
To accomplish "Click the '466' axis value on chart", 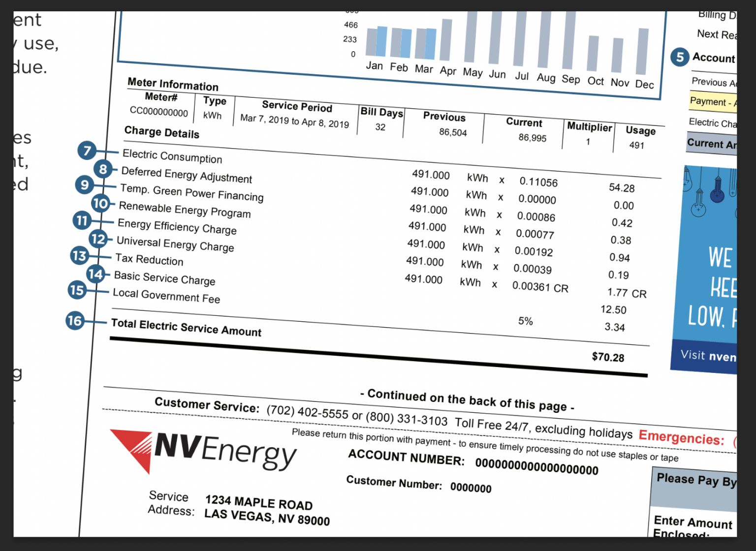I will coord(351,25).
